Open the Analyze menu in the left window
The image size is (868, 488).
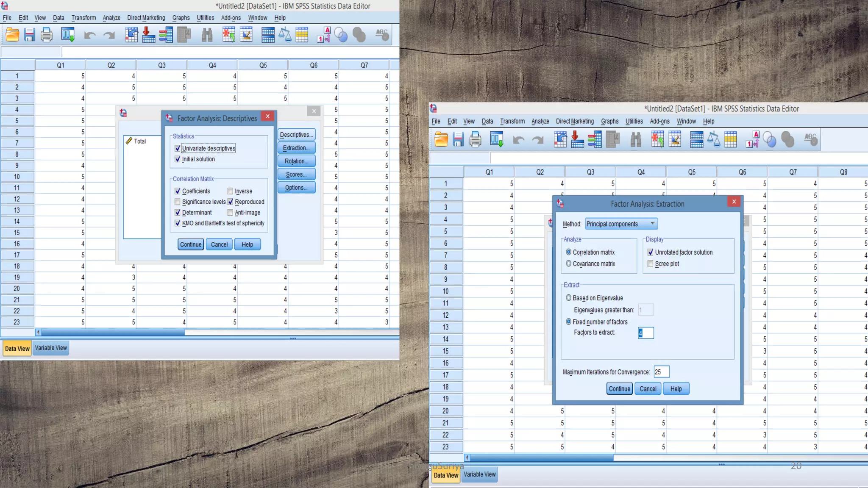point(111,18)
